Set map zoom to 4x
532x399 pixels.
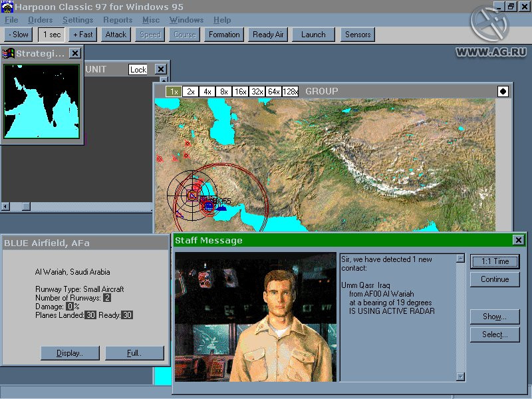207,92
